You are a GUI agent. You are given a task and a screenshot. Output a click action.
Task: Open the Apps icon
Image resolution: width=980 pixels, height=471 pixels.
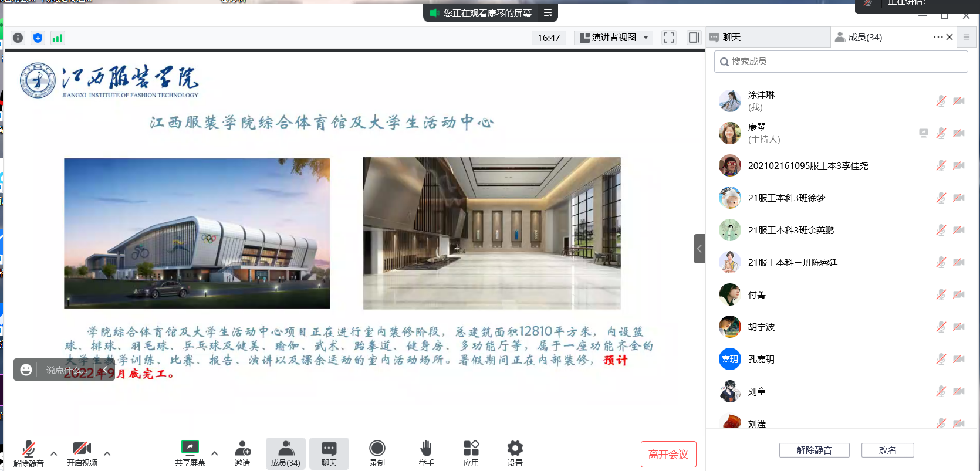[x=471, y=453]
